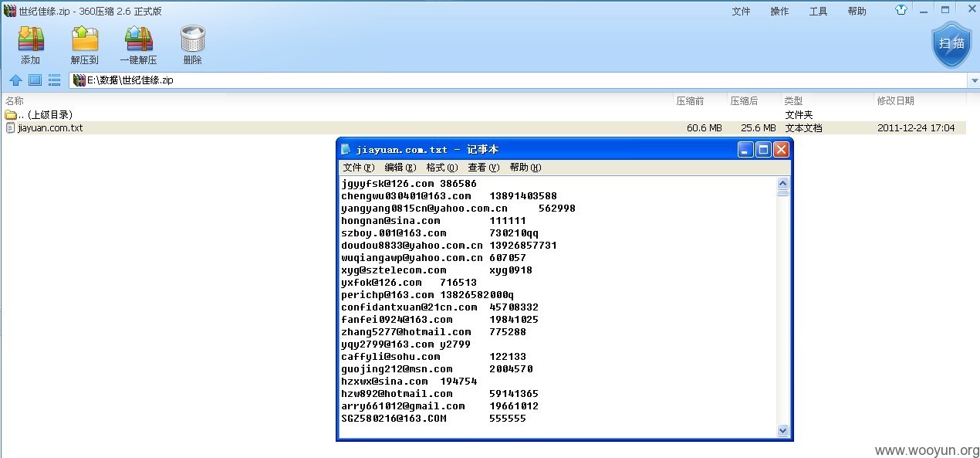The height and width of the screenshot is (458, 980).
Task: Click the Notepad scrollbar down arrow
Action: click(x=783, y=430)
